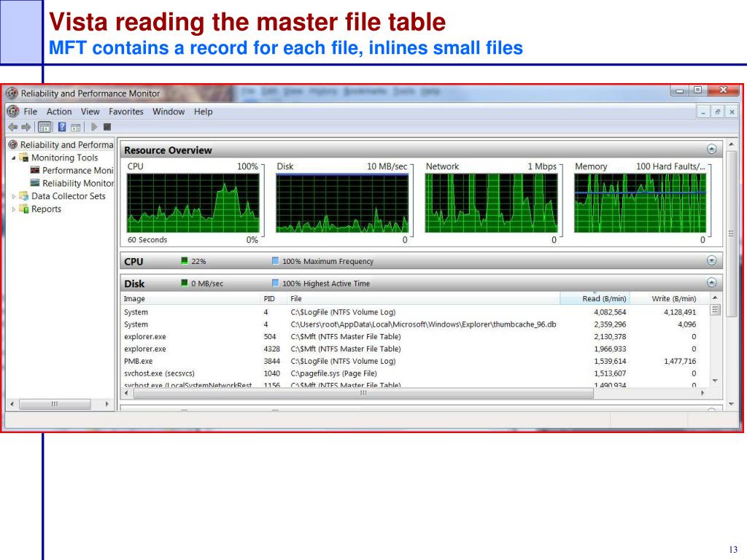Click the green 22% CPU usage swatch

(x=185, y=260)
